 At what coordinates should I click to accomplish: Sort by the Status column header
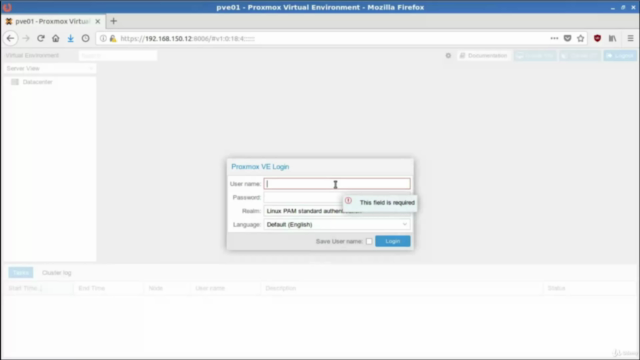point(590,288)
